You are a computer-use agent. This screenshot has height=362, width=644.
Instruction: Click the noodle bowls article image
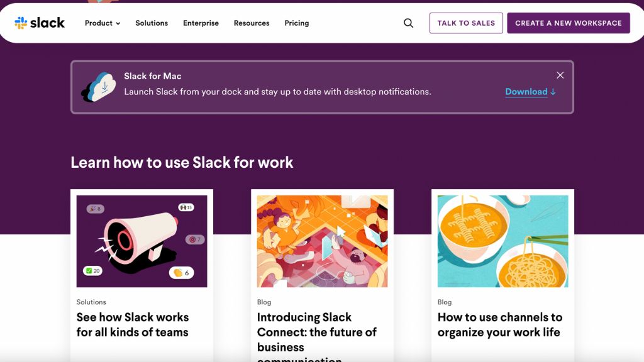coord(502,240)
